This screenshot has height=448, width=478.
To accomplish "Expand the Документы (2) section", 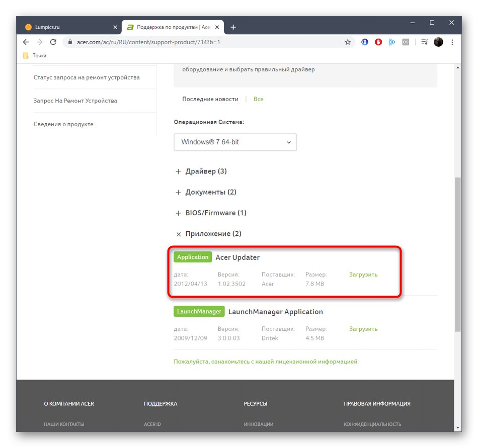I will [206, 192].
